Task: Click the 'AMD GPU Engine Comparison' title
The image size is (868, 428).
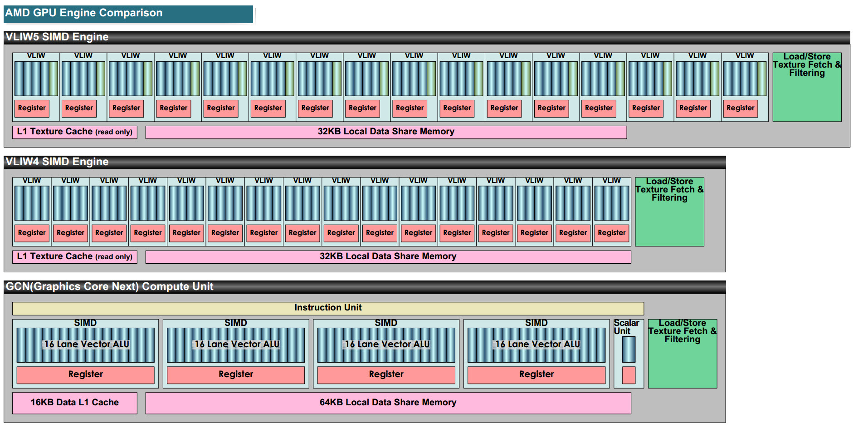Action: pos(128,14)
